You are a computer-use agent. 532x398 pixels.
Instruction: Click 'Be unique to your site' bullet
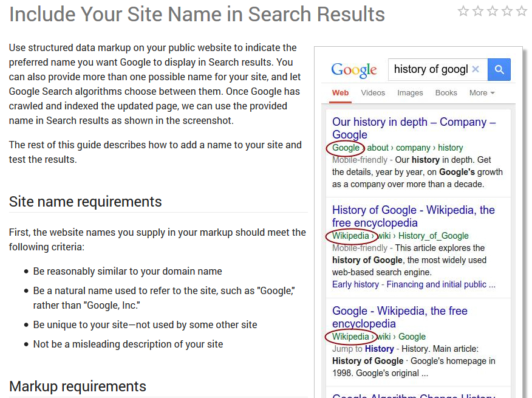(145, 324)
